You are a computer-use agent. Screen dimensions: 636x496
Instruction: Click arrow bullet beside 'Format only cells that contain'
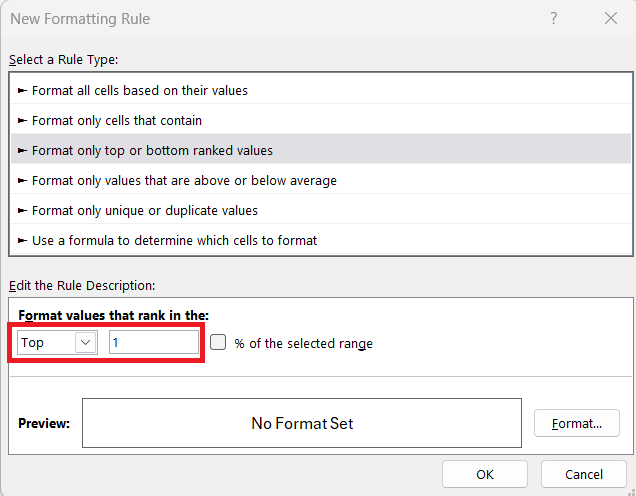click(22, 120)
